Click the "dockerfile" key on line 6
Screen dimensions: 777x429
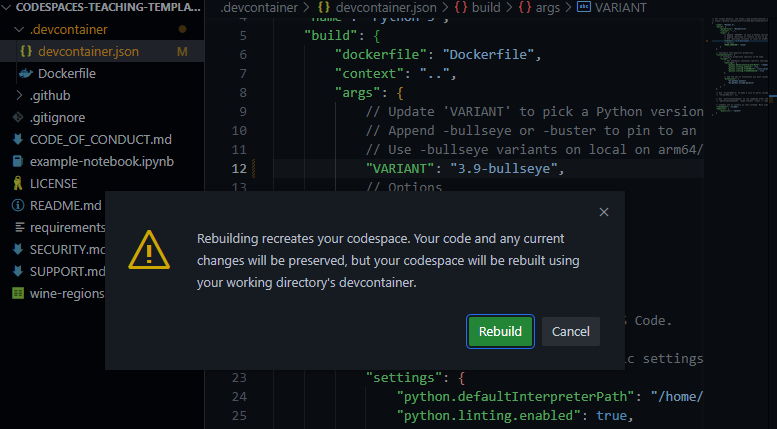click(x=381, y=54)
